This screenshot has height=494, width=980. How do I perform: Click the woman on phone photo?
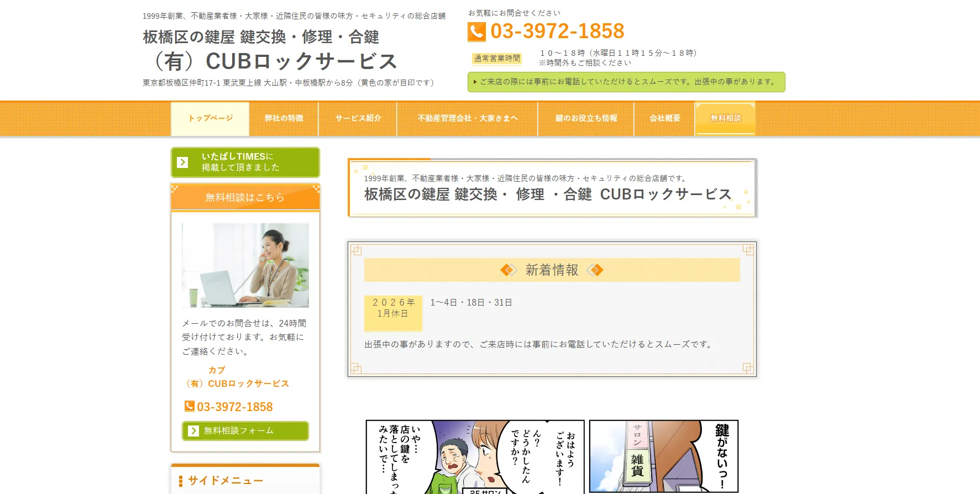pos(245,265)
